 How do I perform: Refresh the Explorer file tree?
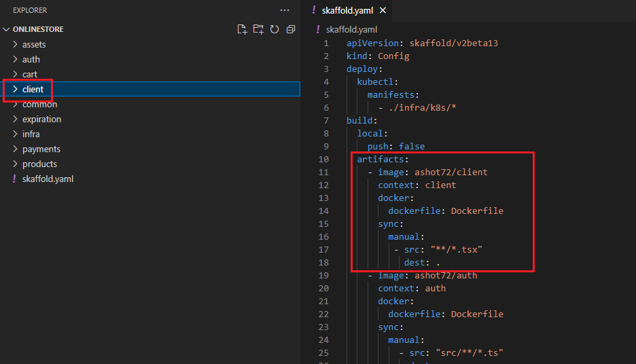275,29
